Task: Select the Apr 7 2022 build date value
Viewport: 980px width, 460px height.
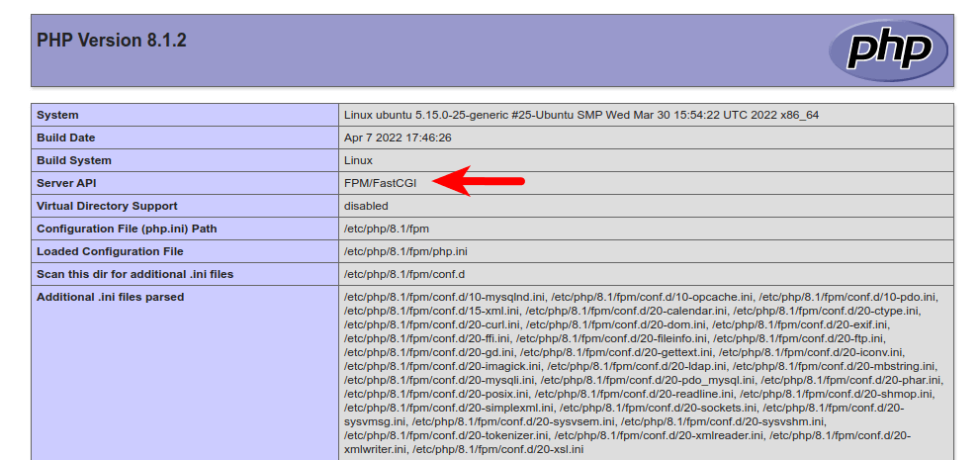Action: coord(398,138)
